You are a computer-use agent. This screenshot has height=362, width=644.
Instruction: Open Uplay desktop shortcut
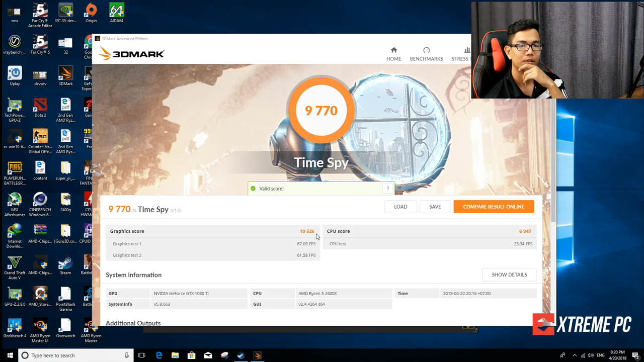15,76
